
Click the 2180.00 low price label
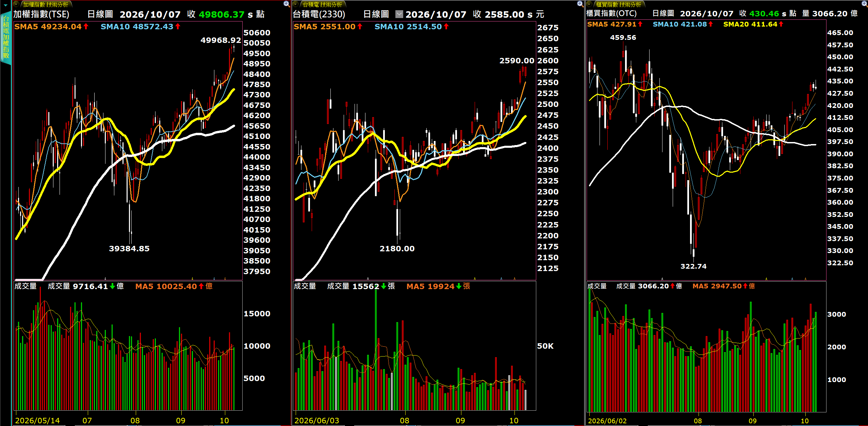coord(397,249)
